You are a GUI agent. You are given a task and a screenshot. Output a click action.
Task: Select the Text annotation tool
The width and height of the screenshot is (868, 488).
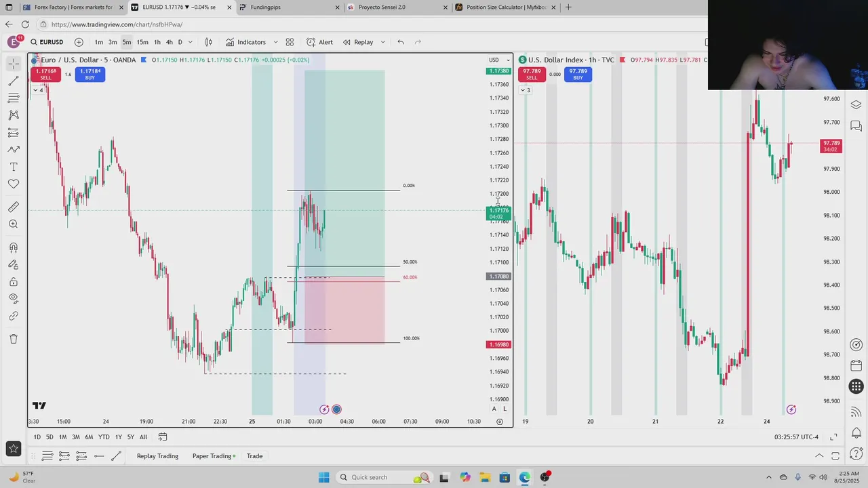(x=14, y=167)
